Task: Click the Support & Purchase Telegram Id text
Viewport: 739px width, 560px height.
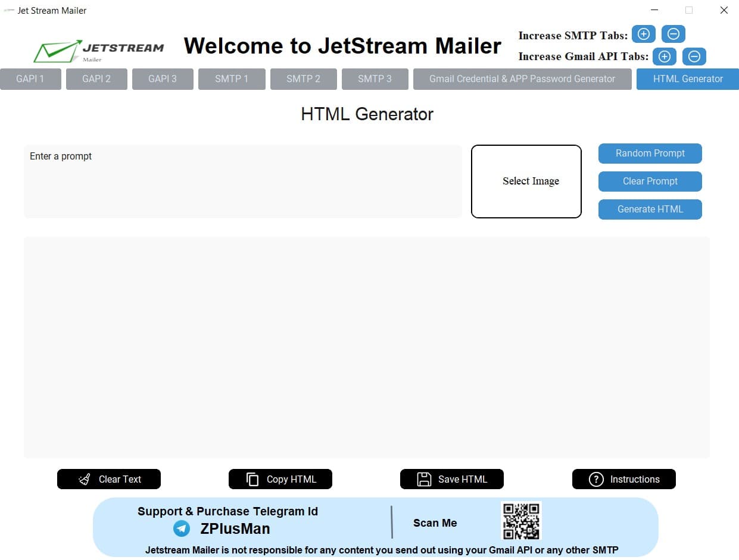Action: 227,511
